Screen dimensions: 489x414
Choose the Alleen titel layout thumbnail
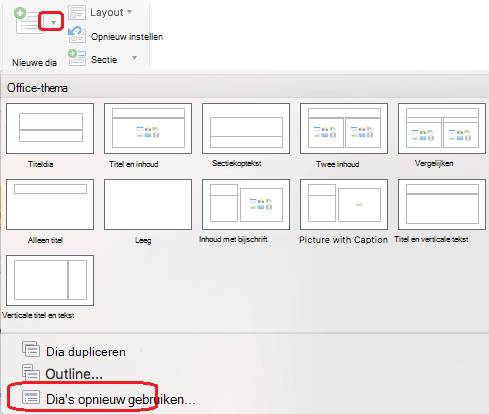(50, 204)
